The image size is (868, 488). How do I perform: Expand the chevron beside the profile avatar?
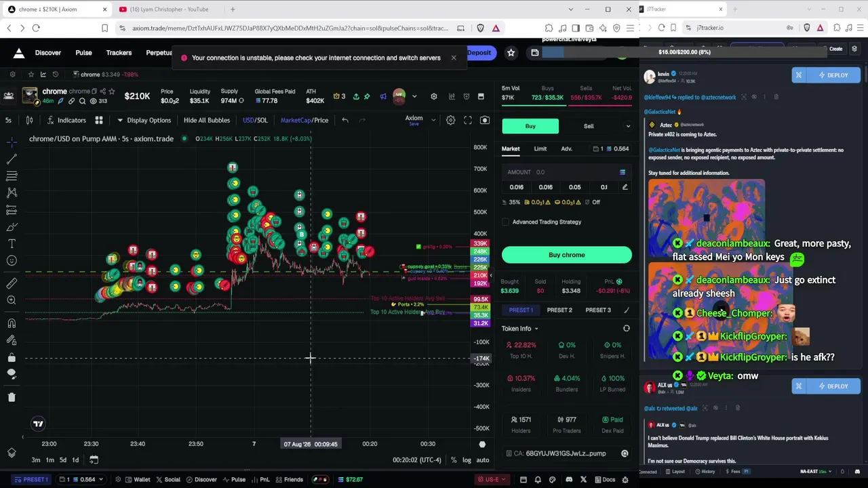[414, 96]
